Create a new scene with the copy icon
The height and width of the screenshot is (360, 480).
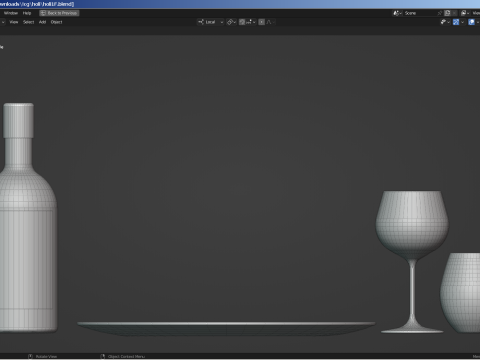click(447, 13)
